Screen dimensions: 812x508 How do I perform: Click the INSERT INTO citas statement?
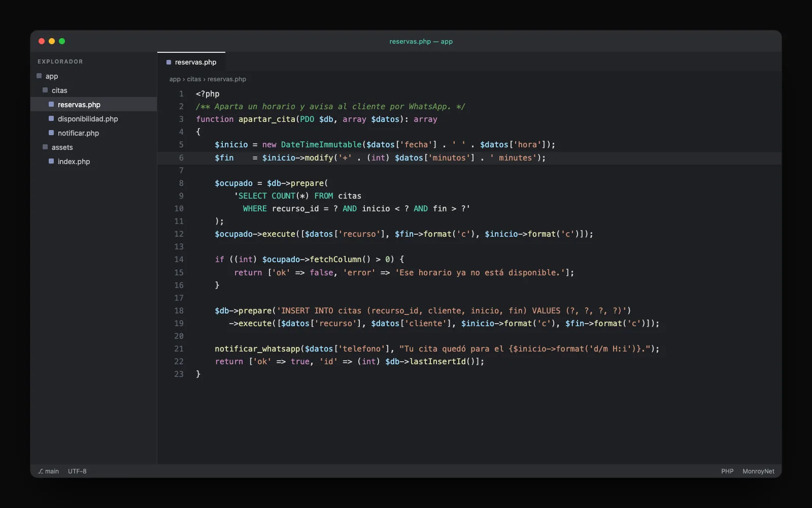pos(451,310)
